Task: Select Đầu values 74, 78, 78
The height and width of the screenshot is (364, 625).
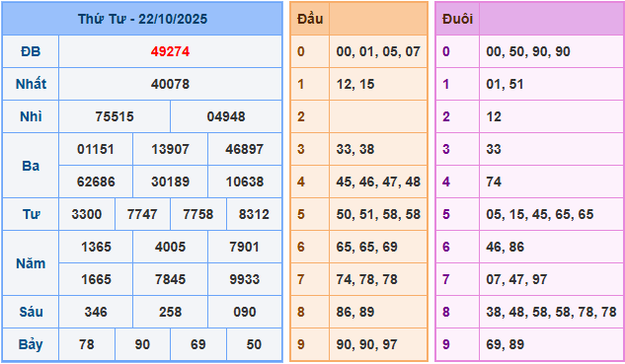Action: 366,279
